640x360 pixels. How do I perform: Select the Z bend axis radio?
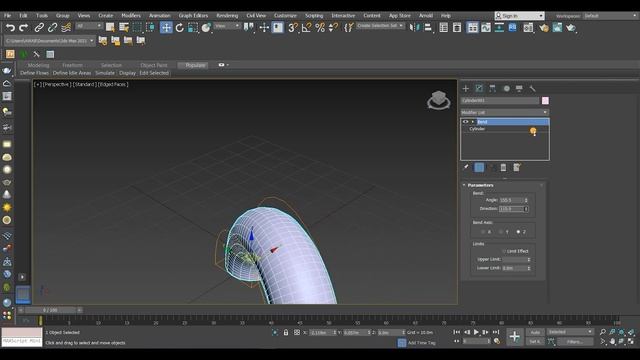pyautogui.click(x=518, y=232)
